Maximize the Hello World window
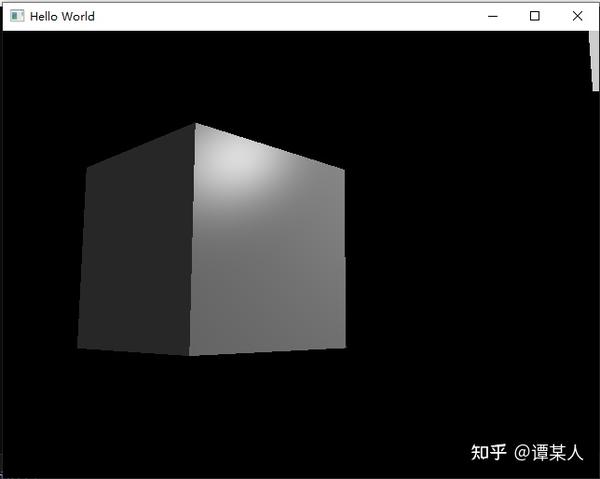 [535, 16]
